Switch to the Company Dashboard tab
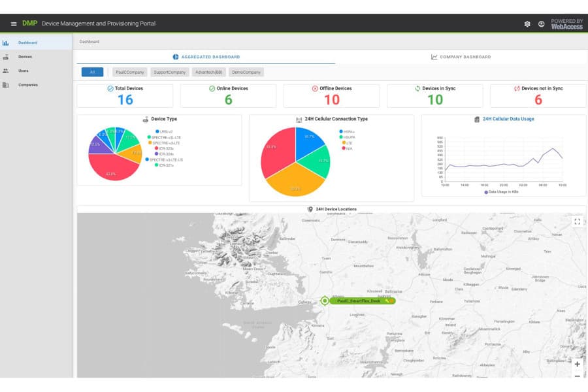This screenshot has width=588, height=392. [x=461, y=57]
